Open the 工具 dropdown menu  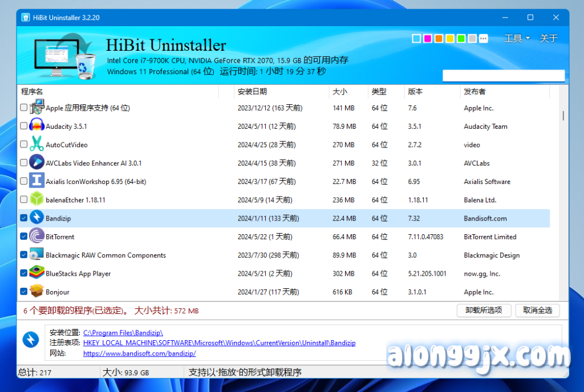[517, 38]
